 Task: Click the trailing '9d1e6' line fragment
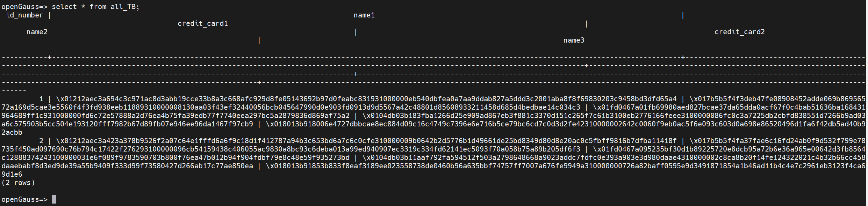coord(12,174)
